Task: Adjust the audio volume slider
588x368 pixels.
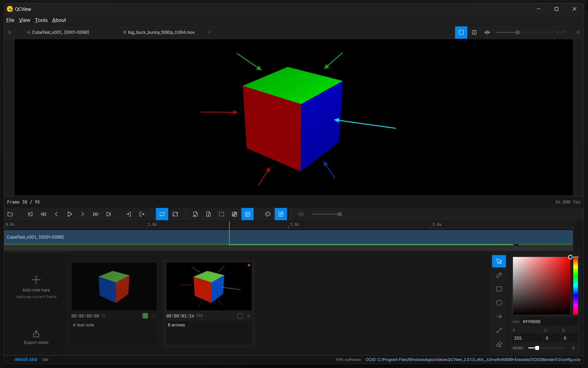Action: coord(326,214)
